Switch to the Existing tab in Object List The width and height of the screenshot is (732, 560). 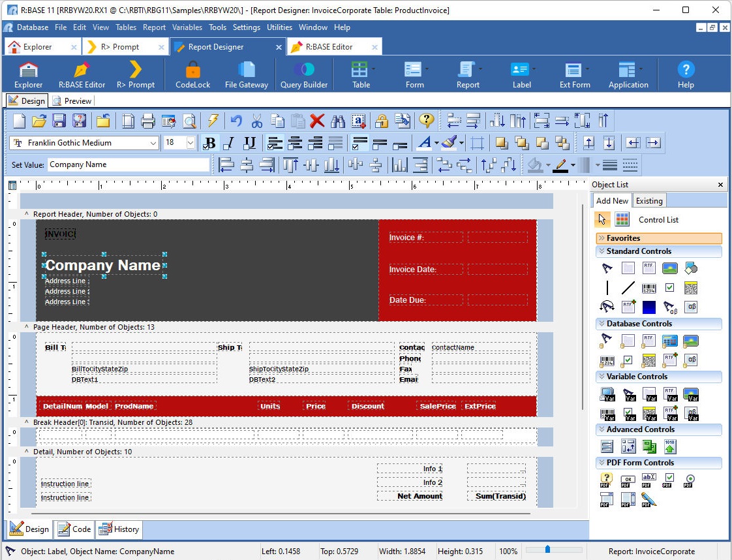click(649, 201)
